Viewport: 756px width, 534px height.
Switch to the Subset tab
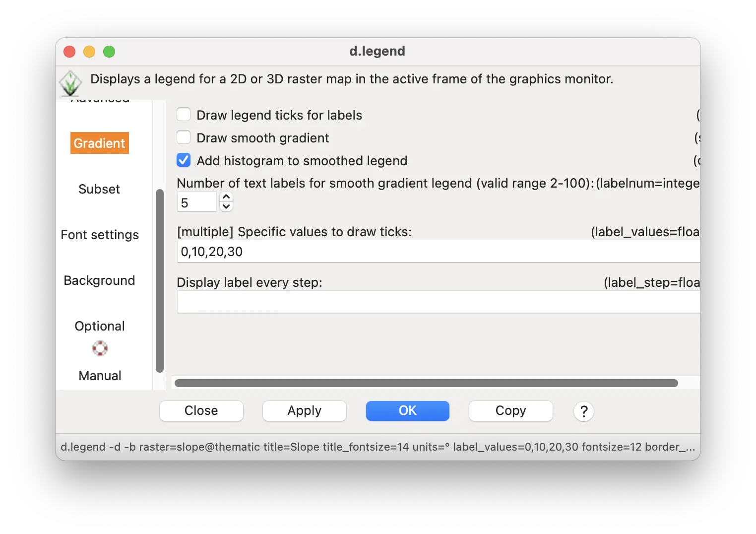click(x=99, y=189)
